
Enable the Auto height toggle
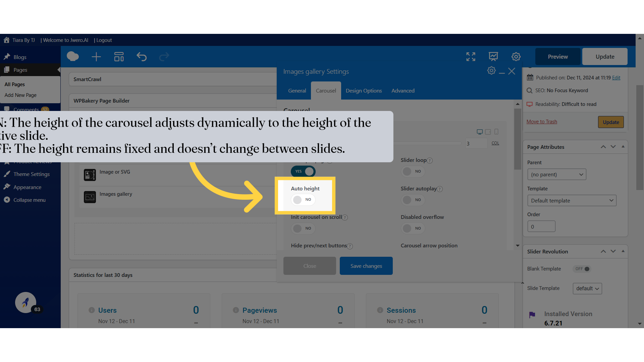(x=303, y=200)
